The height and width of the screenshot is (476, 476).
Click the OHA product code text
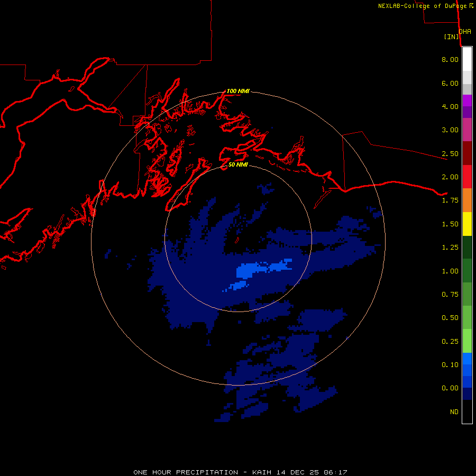465,32
